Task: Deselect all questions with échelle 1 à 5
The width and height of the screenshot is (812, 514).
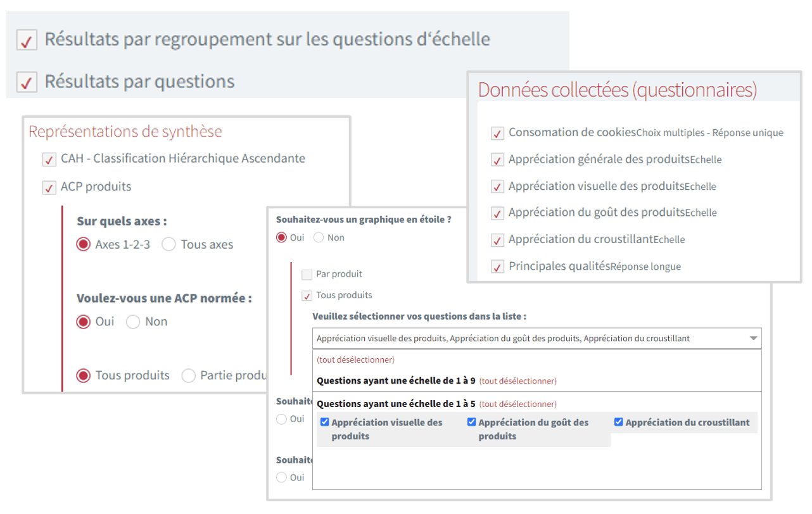Action: (x=517, y=404)
